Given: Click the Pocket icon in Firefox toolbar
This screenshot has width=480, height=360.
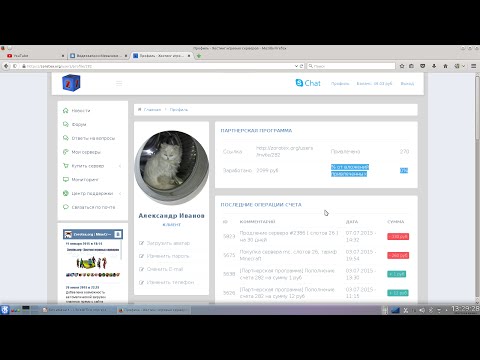Looking at the screenshot, I should click(423, 66).
